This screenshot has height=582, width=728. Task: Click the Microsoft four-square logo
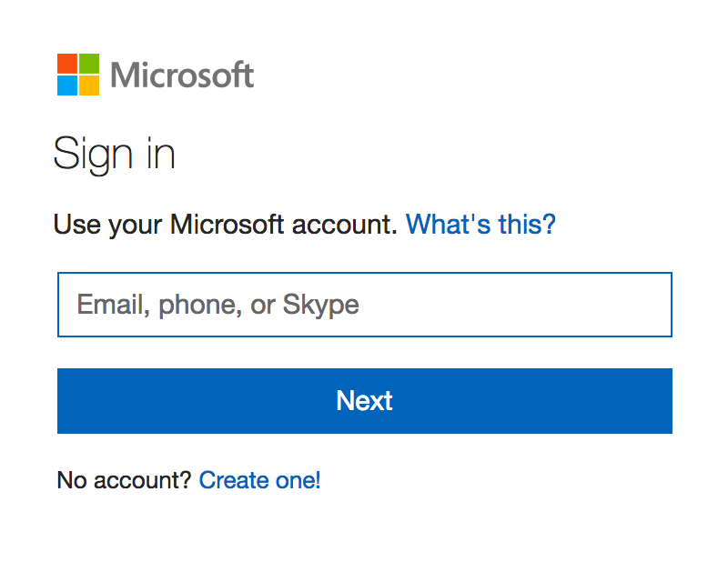click(x=77, y=73)
